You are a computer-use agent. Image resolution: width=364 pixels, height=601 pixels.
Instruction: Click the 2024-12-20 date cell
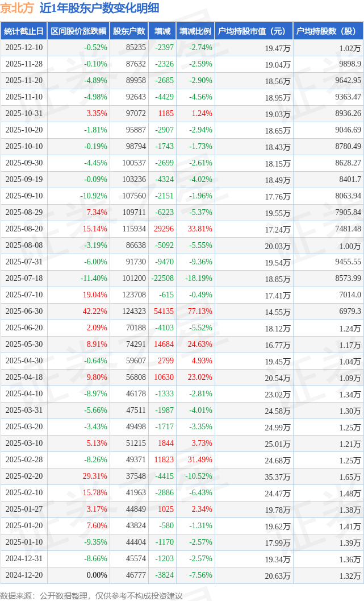coord(24,575)
